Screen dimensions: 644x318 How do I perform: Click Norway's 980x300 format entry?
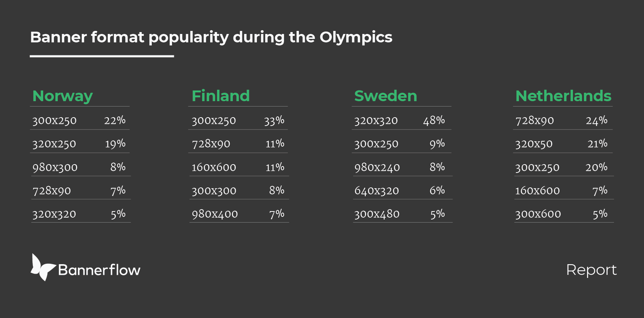(x=55, y=167)
